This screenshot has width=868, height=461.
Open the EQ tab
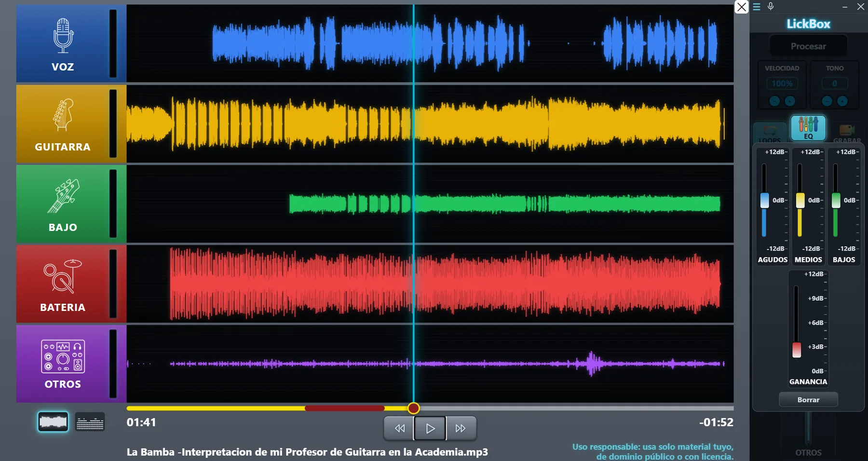[x=808, y=128]
